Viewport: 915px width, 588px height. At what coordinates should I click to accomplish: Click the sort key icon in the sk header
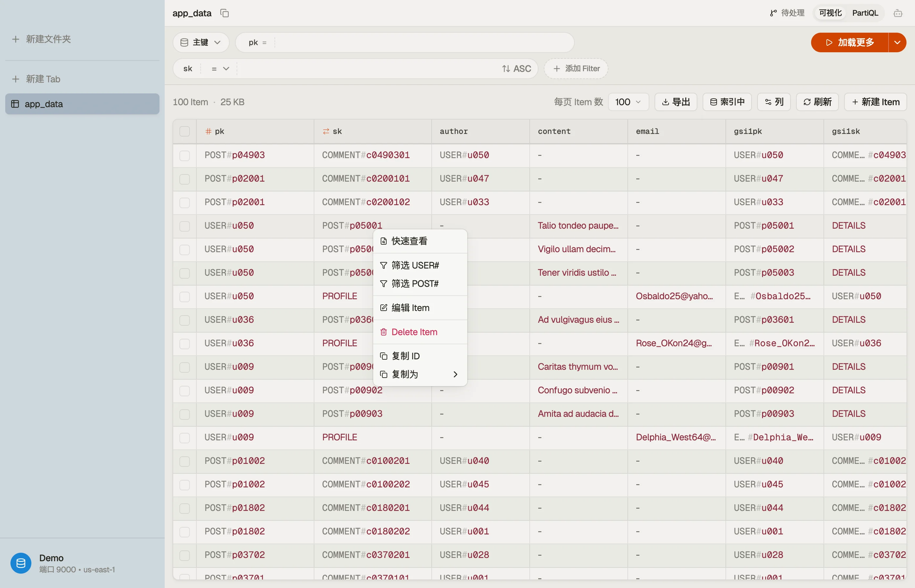(326, 131)
